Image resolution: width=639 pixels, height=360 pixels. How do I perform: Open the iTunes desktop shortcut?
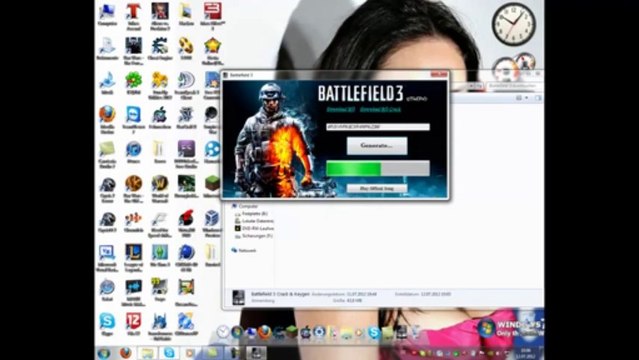pyautogui.click(x=133, y=152)
